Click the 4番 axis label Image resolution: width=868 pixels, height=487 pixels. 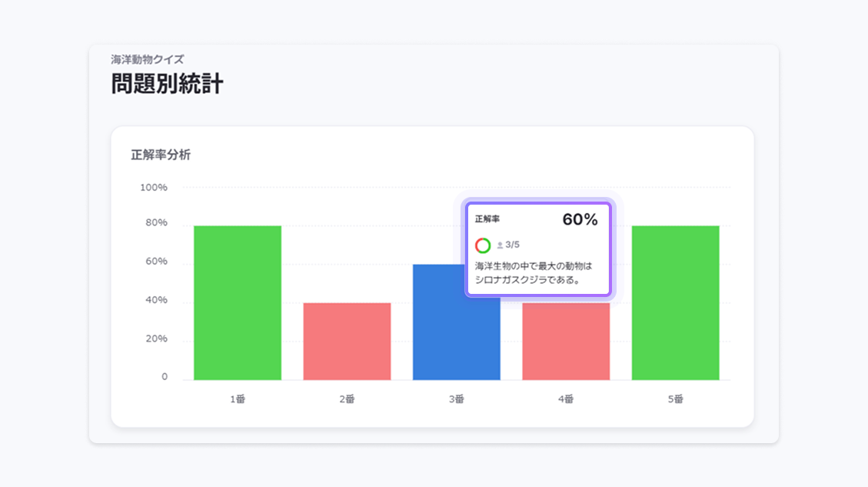[566, 399]
